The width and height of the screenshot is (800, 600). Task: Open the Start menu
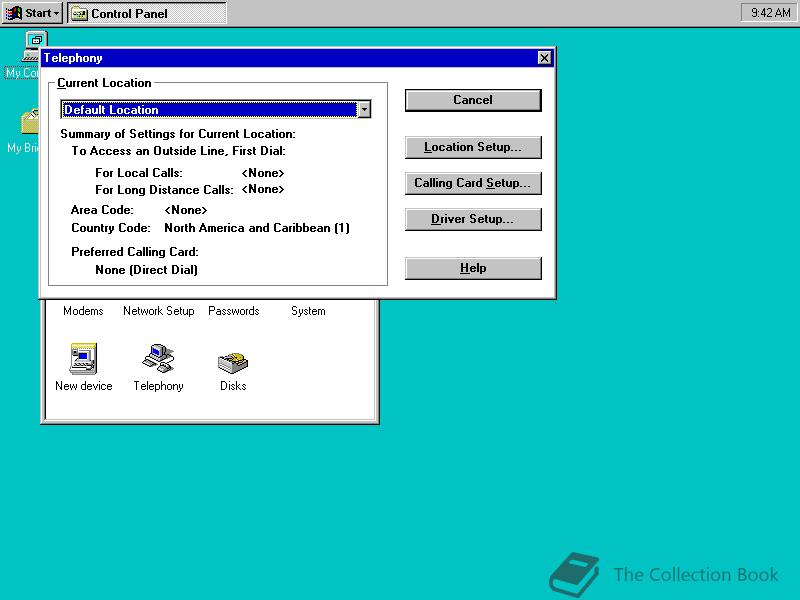(30, 12)
